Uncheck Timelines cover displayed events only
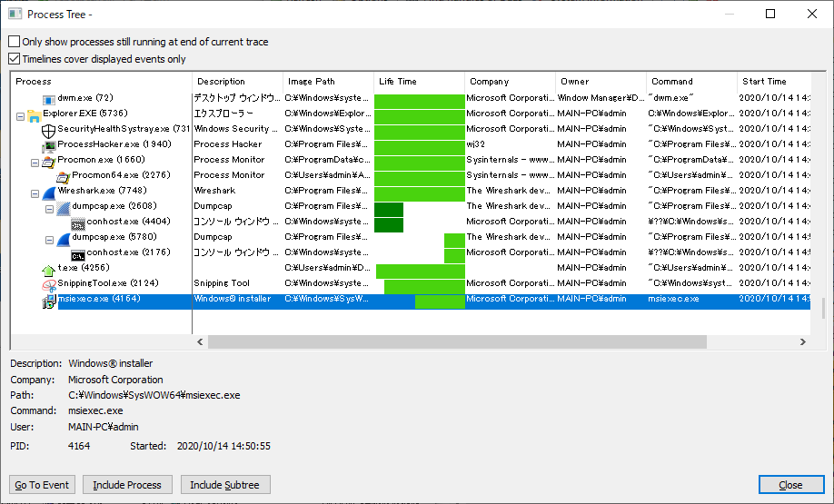Screen dimensions: 834x504 (x=15, y=59)
